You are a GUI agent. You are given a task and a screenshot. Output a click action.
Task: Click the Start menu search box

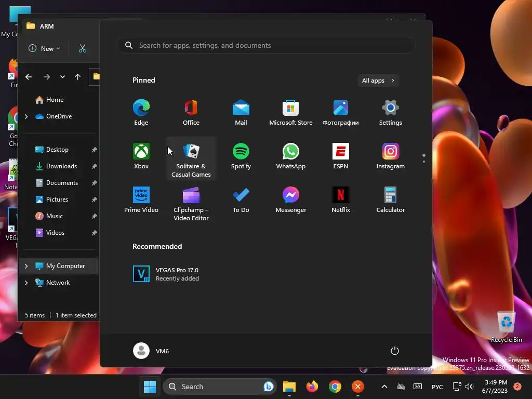(x=266, y=46)
